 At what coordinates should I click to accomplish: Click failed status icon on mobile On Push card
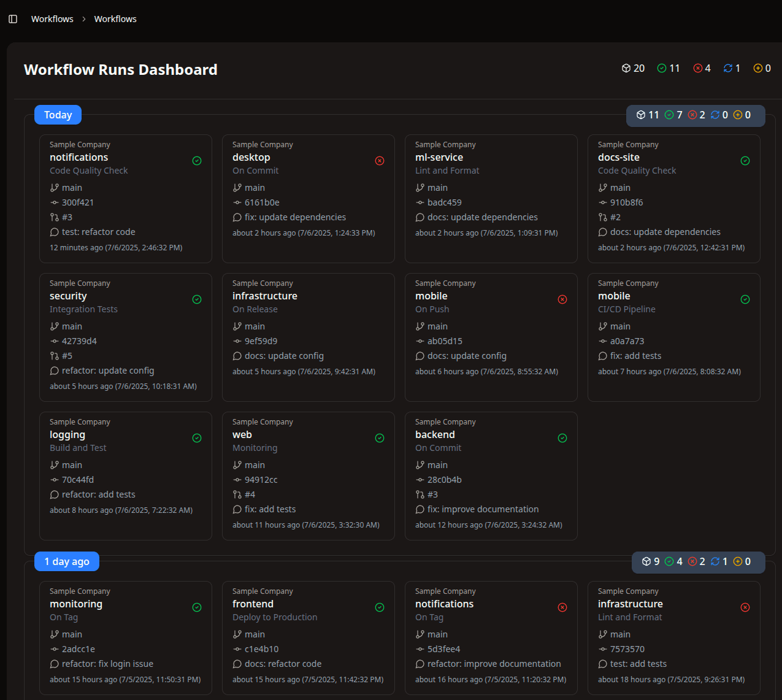tap(562, 299)
